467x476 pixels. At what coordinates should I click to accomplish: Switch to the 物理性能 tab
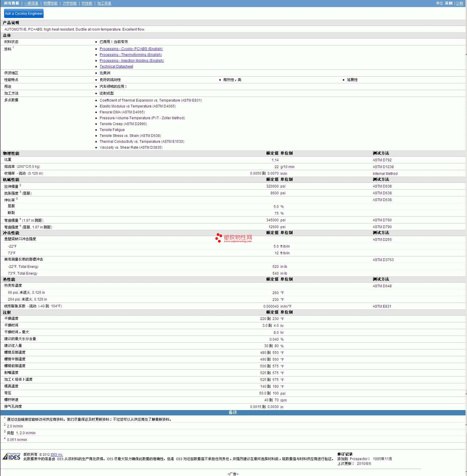(50, 3)
